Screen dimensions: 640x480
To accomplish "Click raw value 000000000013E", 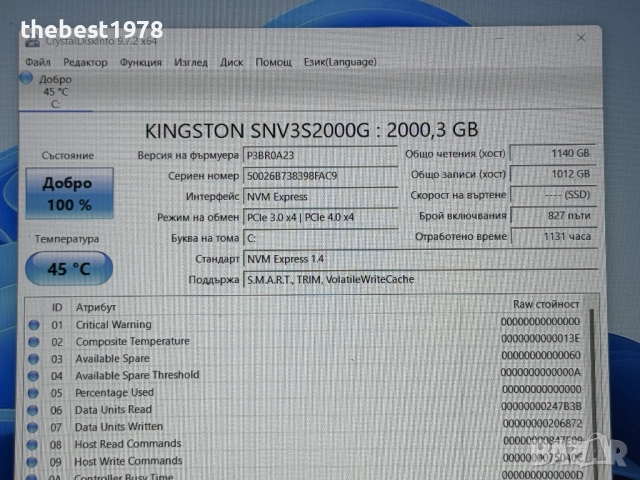I will [540, 339].
